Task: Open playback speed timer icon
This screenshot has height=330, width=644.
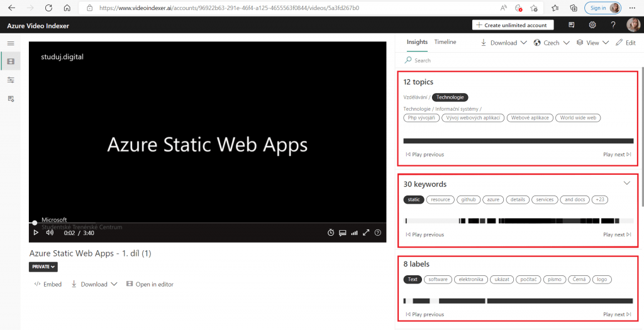Action: coord(331,233)
